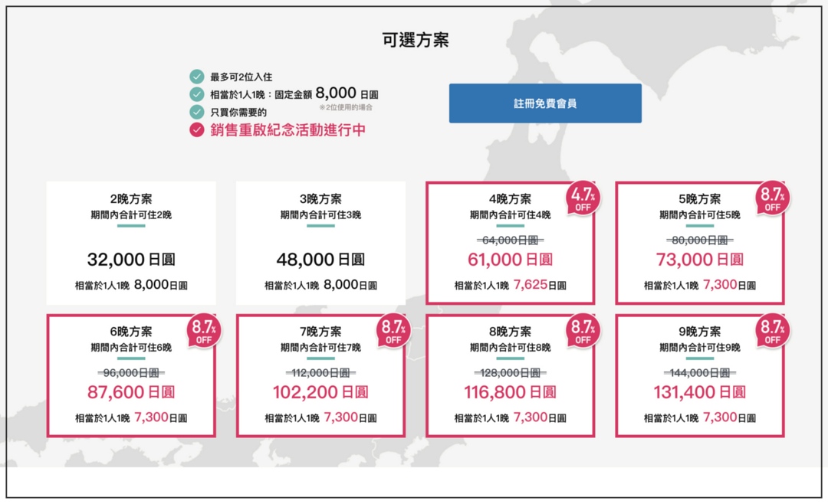The width and height of the screenshot is (828, 504).
Task: Pick the 7晚方案 plan card
Action: (x=320, y=376)
